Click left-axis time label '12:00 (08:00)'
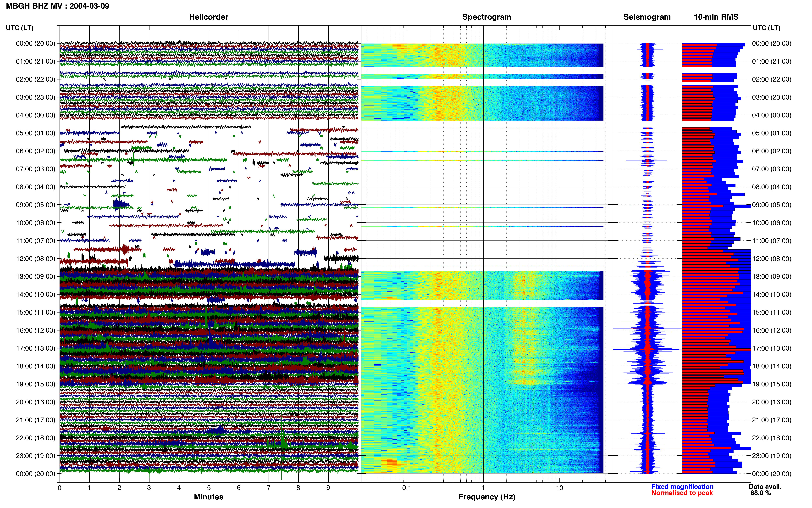The width and height of the screenshot is (812, 508). pos(36,259)
